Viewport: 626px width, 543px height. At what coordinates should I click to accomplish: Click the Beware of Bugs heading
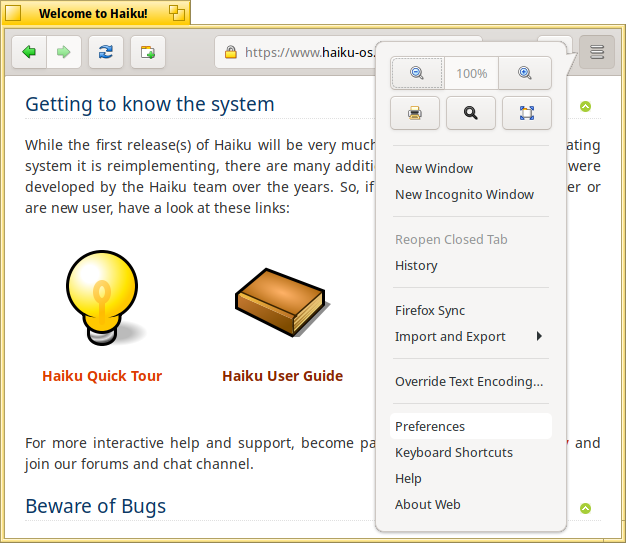pos(95,506)
